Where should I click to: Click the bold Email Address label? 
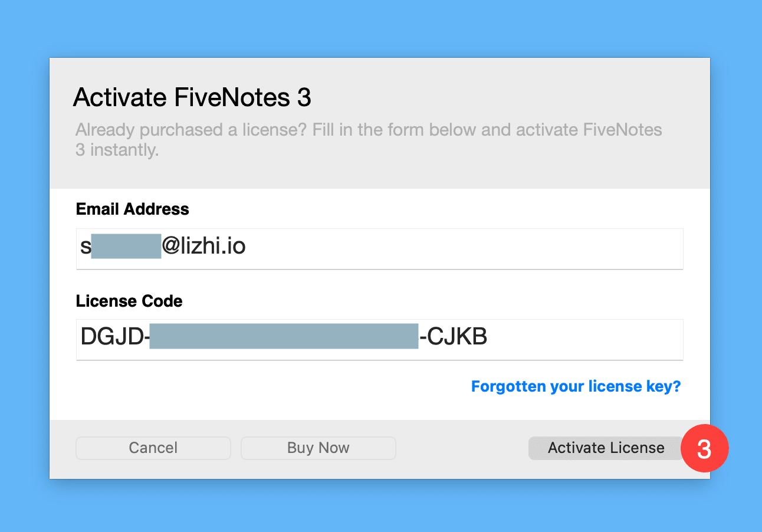(133, 209)
